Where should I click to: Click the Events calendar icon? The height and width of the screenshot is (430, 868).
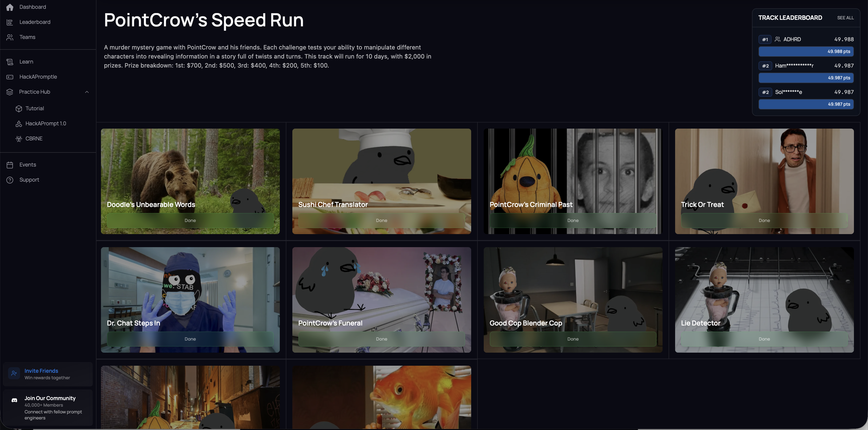click(10, 165)
